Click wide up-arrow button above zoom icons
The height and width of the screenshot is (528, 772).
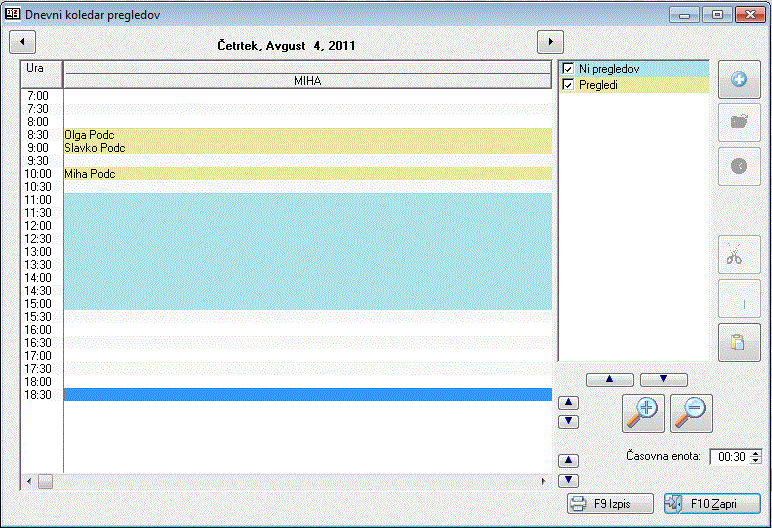[x=610, y=380]
